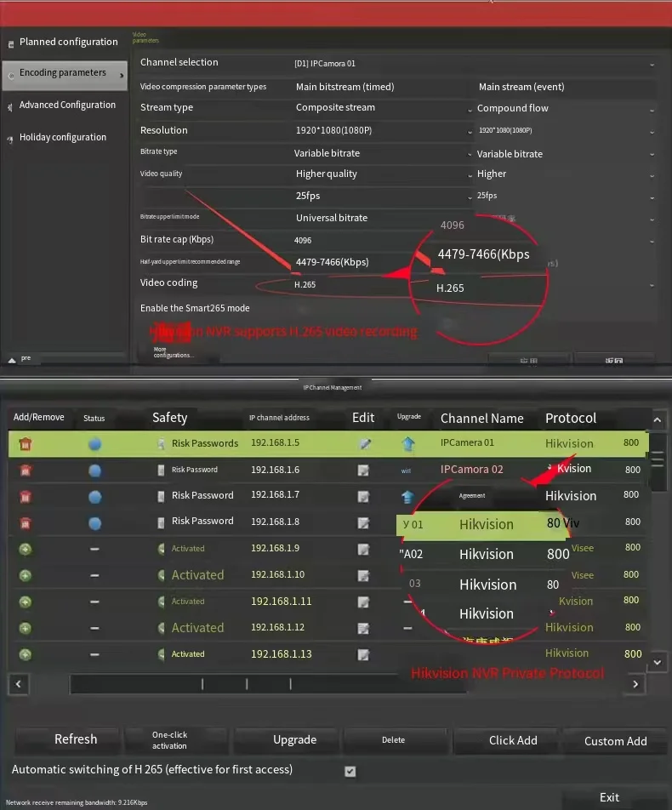This screenshot has height=810, width=672.
Task: Click security icon beside Risk Passwords 192.168.1.5
Action: tap(161, 444)
